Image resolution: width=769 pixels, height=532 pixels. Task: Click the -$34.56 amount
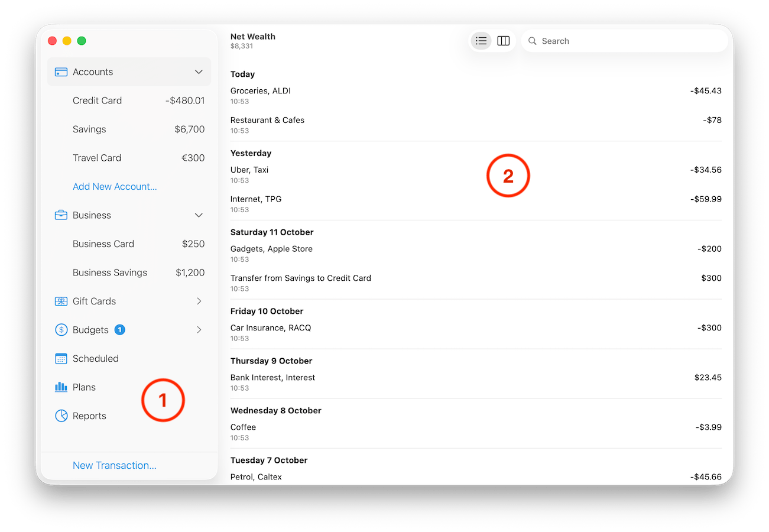[x=706, y=170]
